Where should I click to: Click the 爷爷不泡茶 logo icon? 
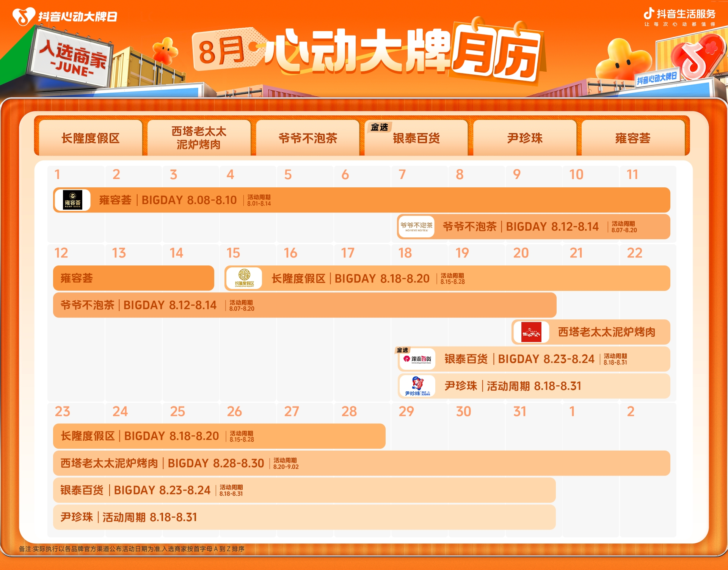416,227
